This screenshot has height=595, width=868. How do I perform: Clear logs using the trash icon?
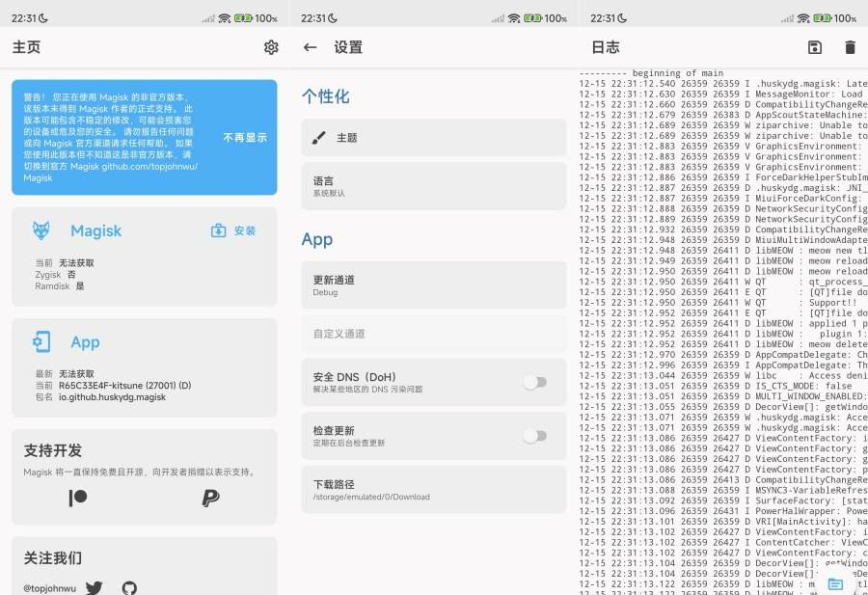point(849,47)
